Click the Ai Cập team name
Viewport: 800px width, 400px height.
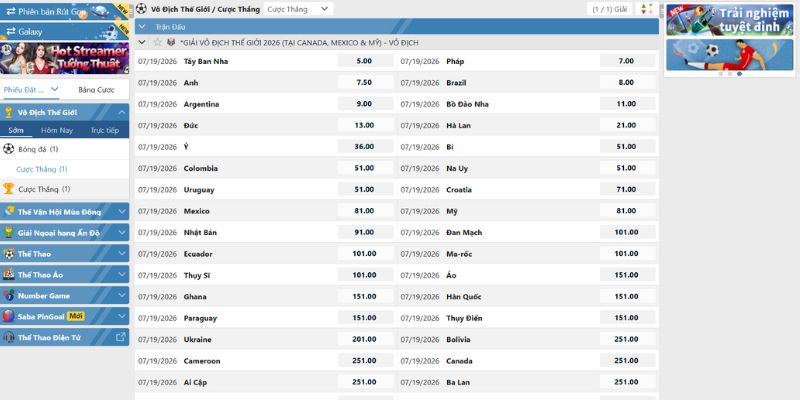[195, 382]
